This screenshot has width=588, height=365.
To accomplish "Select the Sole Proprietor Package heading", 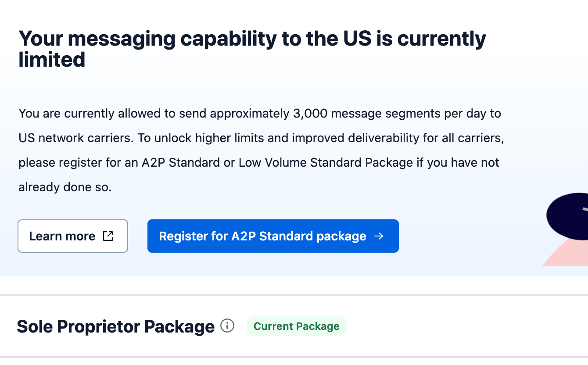I will 116,326.
